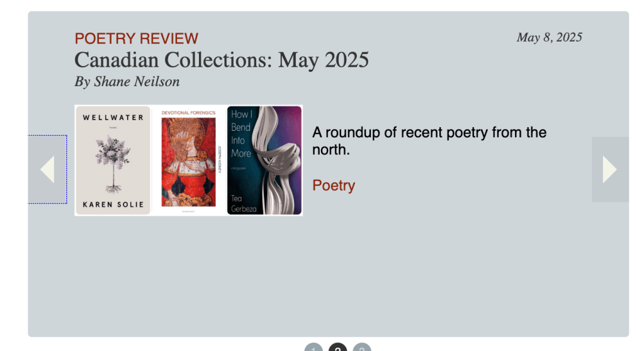Screen dimensions: 644x351
Task: Click the woman's portrait on Devotional Forensics cover
Action: [x=188, y=162]
